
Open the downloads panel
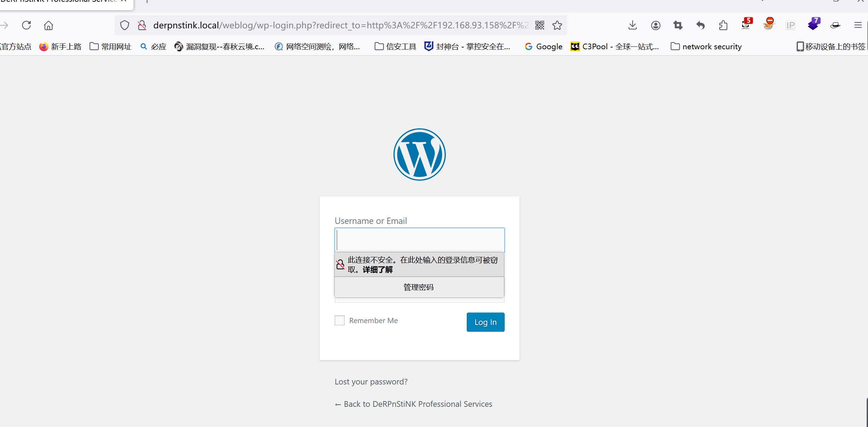coord(632,25)
